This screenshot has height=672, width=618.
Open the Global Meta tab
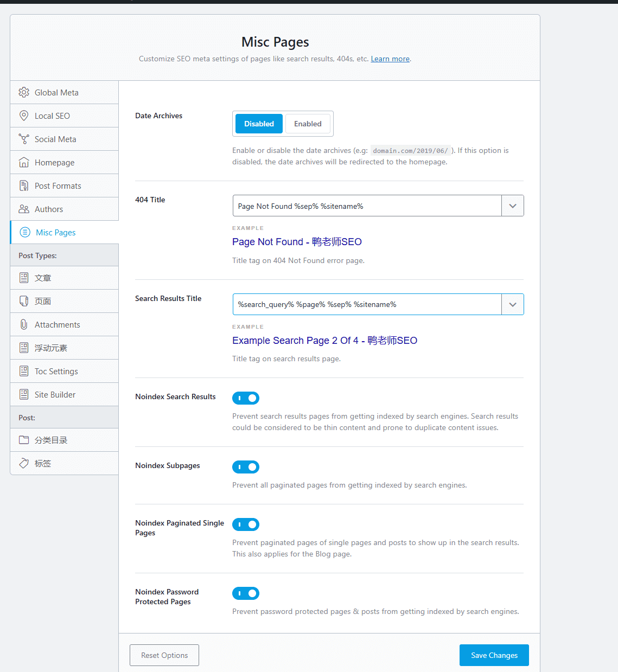tap(65, 92)
